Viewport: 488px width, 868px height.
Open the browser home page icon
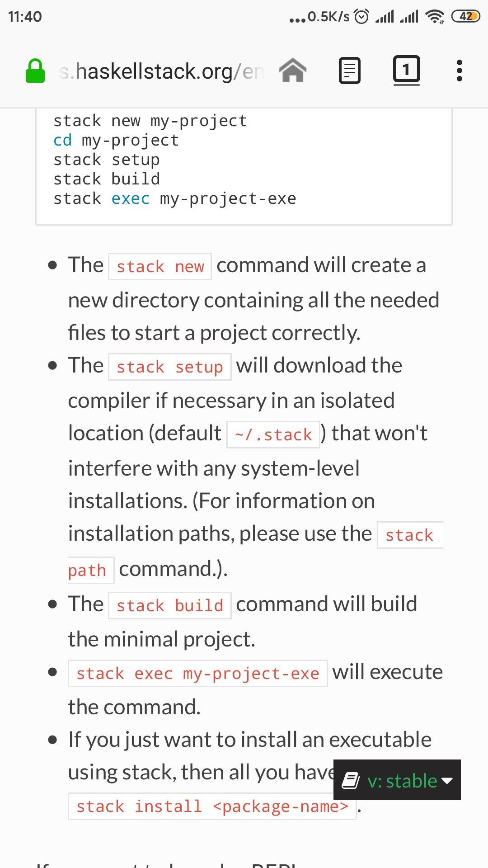pos(293,71)
